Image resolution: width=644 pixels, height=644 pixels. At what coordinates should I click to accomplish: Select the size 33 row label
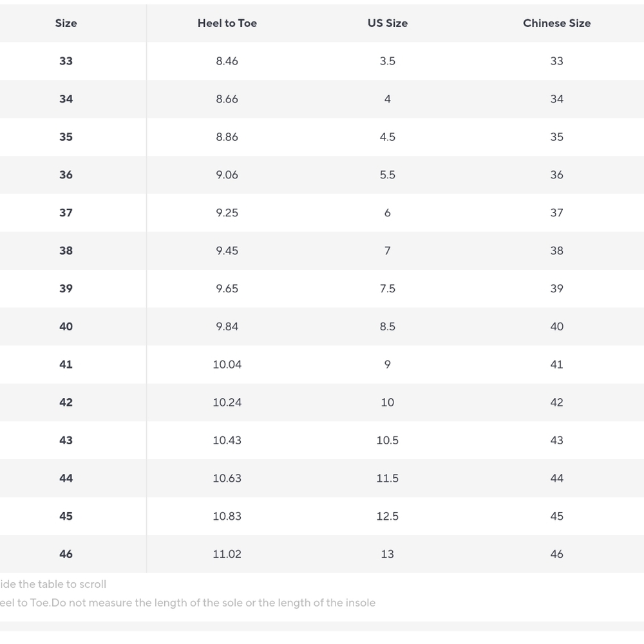point(66,61)
